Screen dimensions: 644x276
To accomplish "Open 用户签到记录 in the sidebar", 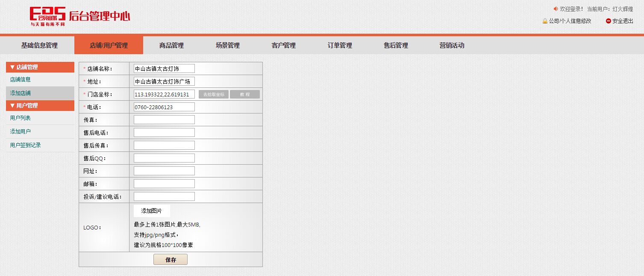I will coord(26,145).
